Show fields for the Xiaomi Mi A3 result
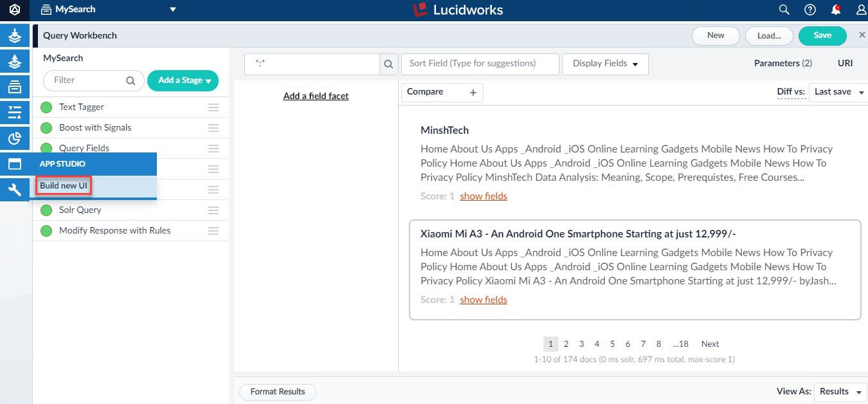The height and width of the screenshot is (404, 868). pyautogui.click(x=484, y=300)
